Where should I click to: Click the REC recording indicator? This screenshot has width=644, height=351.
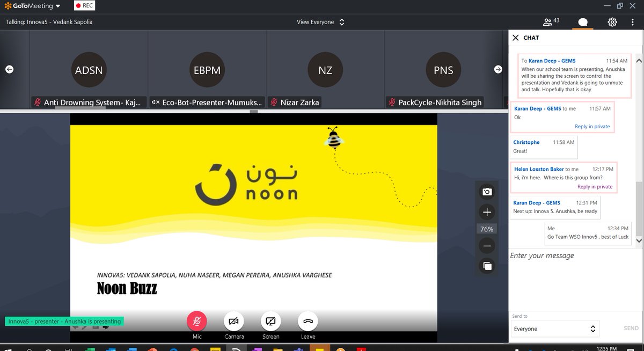tap(84, 6)
